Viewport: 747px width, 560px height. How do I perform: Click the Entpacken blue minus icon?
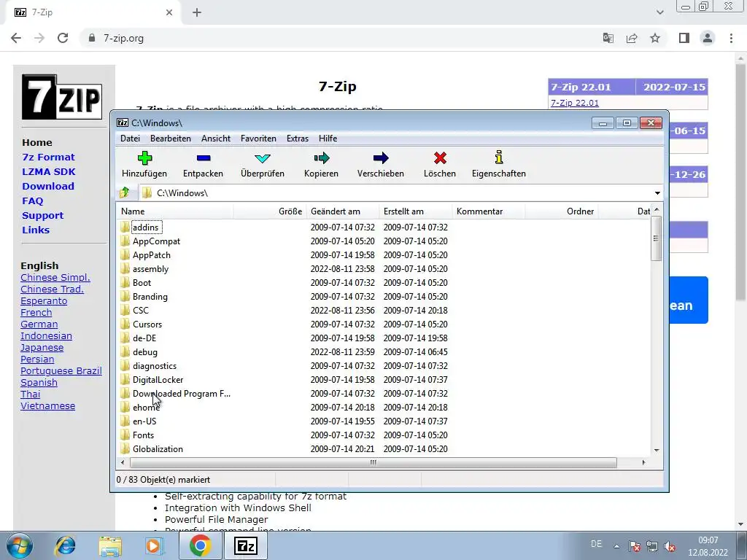(x=204, y=157)
